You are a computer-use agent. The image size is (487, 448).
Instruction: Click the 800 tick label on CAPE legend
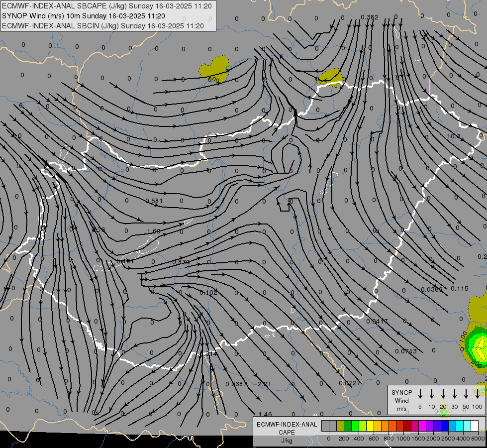pos(389,439)
